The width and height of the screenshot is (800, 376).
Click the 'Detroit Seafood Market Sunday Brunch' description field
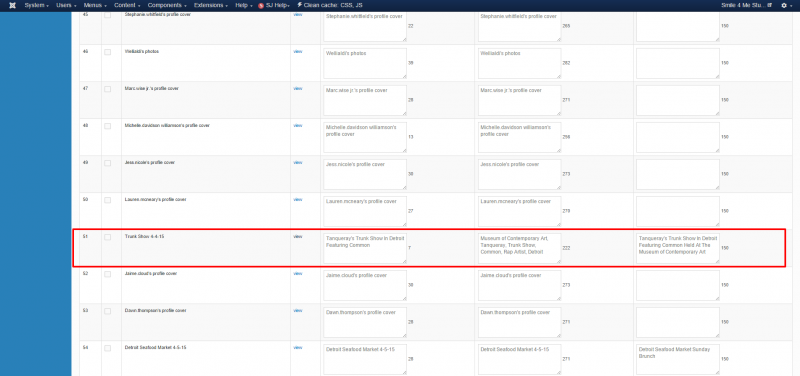678,359
